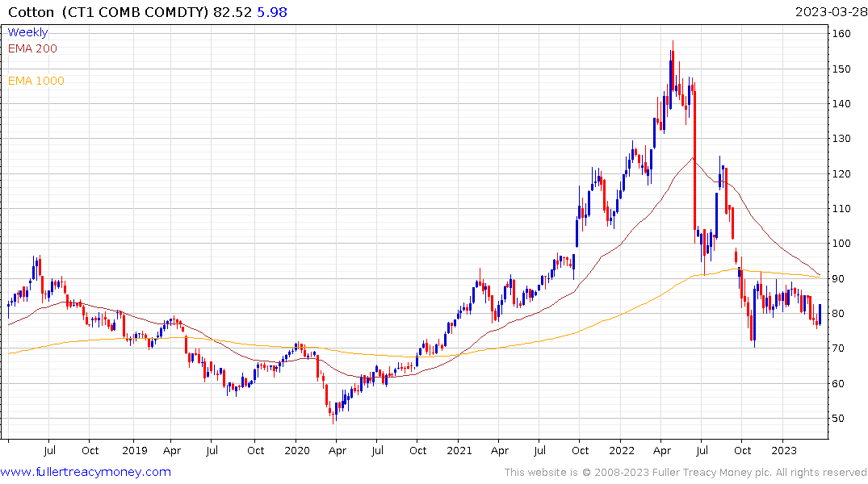868x484 pixels.
Task: Click the 2023 time axis label
Action: click(x=783, y=450)
